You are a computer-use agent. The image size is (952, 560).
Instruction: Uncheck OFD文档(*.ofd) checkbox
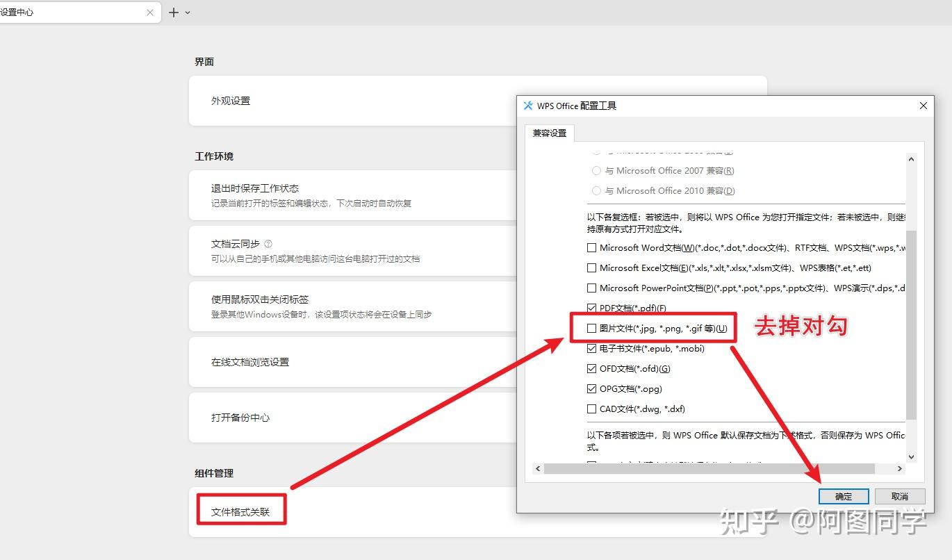tap(592, 368)
